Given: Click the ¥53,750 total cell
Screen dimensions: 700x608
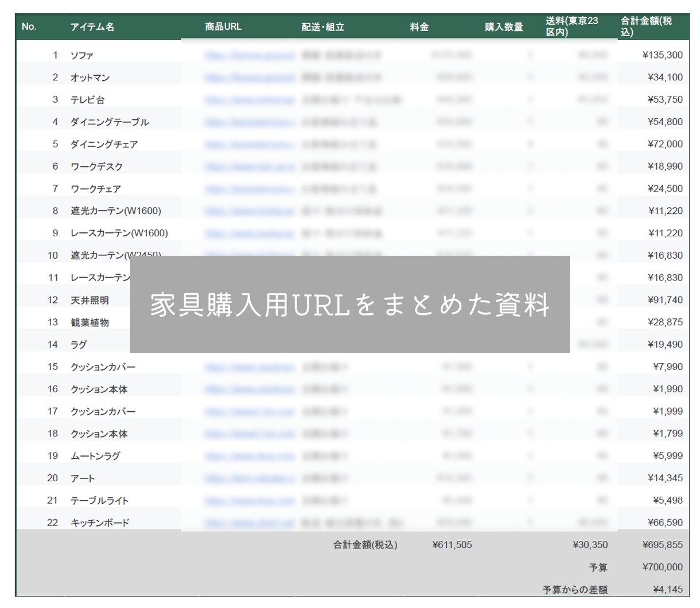Looking at the screenshot, I should 665,100.
